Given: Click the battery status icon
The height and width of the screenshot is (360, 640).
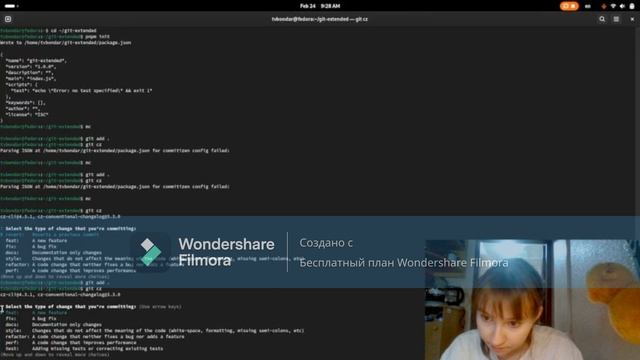Looking at the screenshot, I should tap(632, 6).
